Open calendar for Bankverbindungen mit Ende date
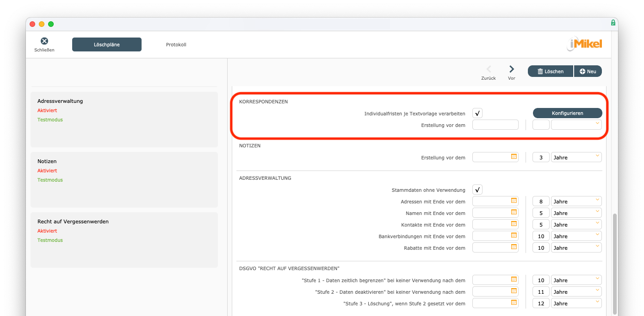 514,236
